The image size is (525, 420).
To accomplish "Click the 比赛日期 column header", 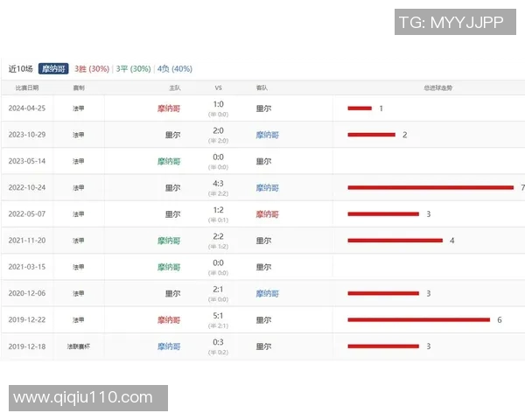I will (x=27, y=87).
